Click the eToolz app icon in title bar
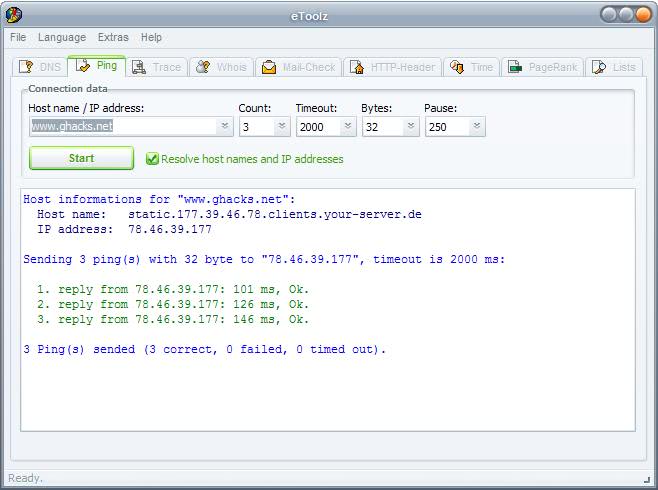The width and height of the screenshot is (658, 490). [14, 13]
